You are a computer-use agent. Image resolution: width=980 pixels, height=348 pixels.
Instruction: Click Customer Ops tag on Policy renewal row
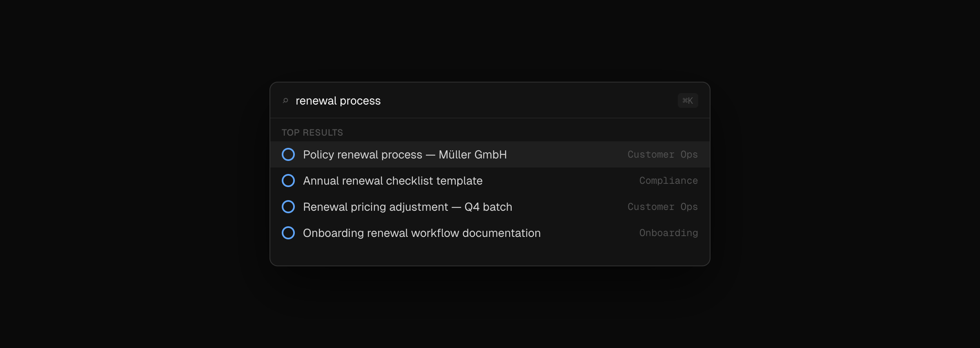coord(662,154)
